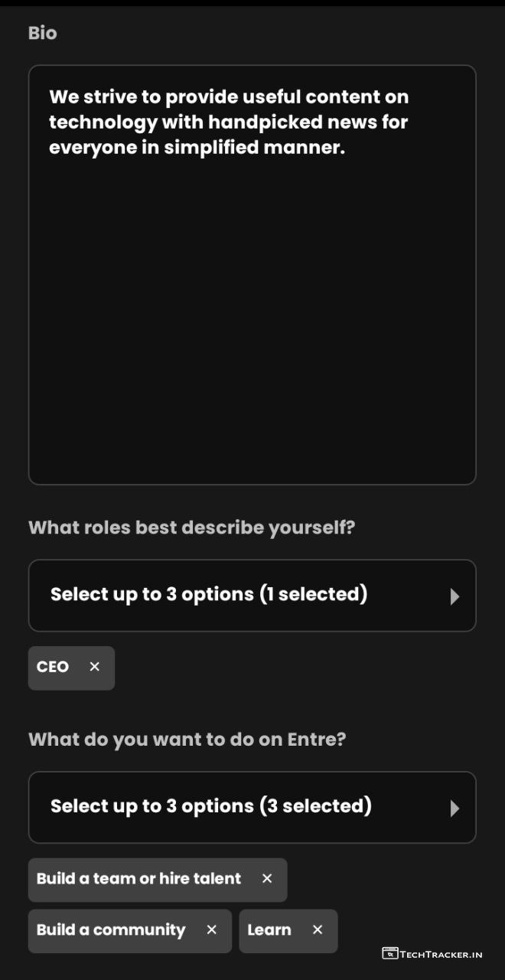Place cursor after the word 'manner.' in bio

click(x=347, y=148)
